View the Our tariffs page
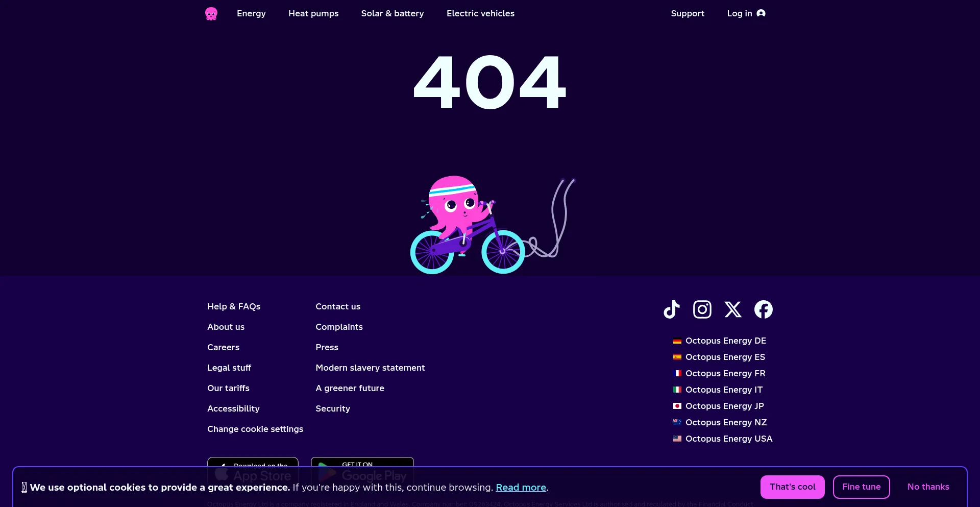Image resolution: width=980 pixels, height=507 pixels. coord(228,388)
